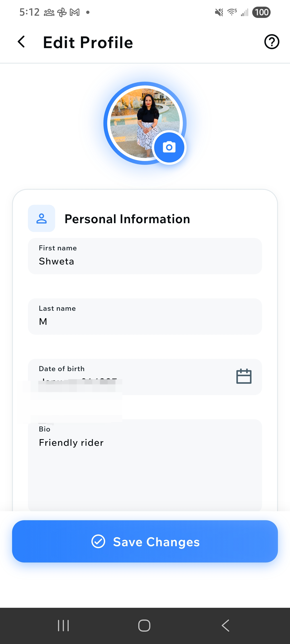
Task: Tap the Personal Information section heading
Action: [x=127, y=219]
